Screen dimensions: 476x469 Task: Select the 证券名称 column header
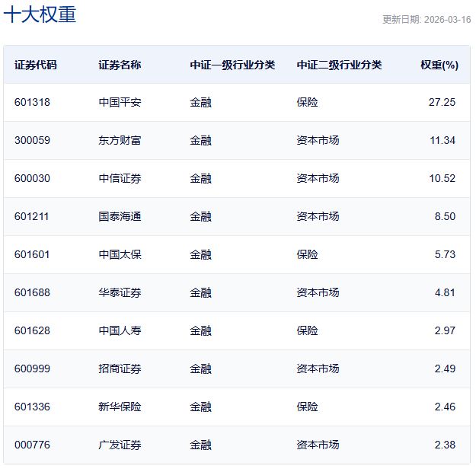(120, 65)
